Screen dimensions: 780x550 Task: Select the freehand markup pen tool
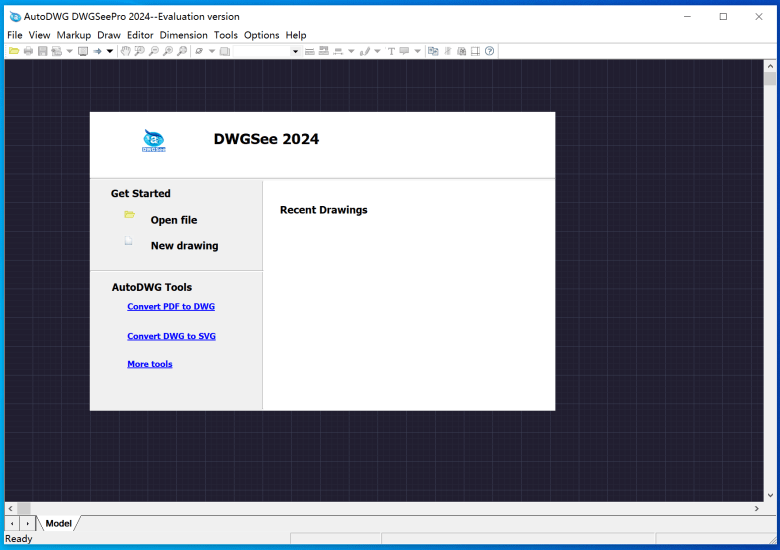pyautogui.click(x=365, y=51)
